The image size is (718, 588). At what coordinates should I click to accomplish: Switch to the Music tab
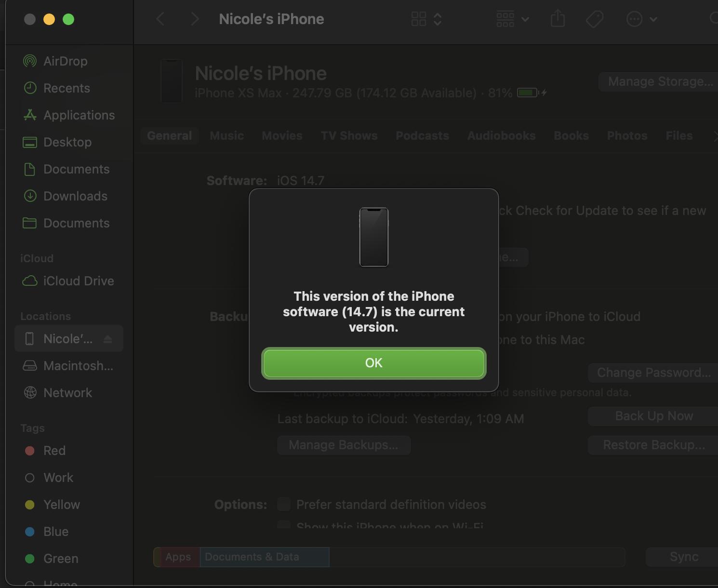pyautogui.click(x=227, y=136)
